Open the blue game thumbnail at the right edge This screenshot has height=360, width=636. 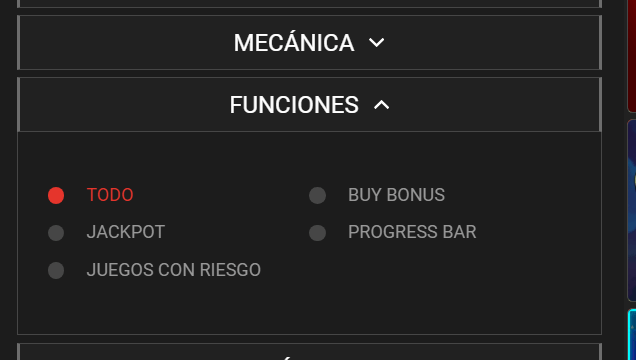(632, 210)
